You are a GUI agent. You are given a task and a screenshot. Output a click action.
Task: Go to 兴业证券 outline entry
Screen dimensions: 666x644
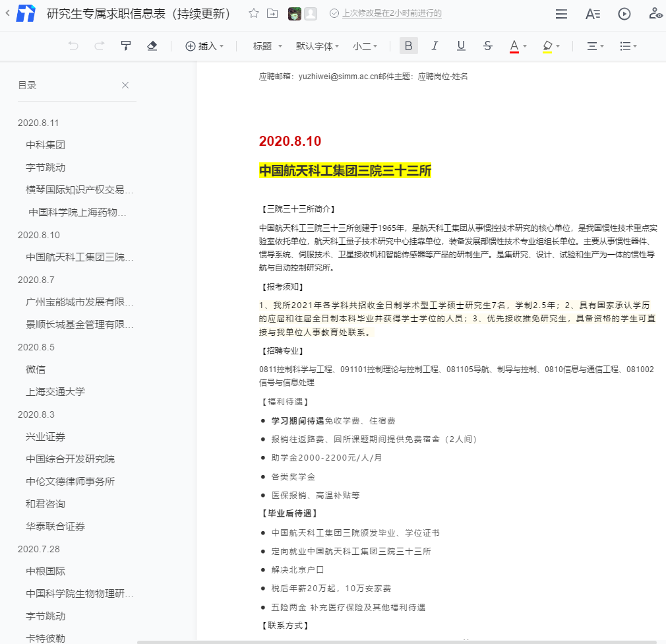click(45, 437)
